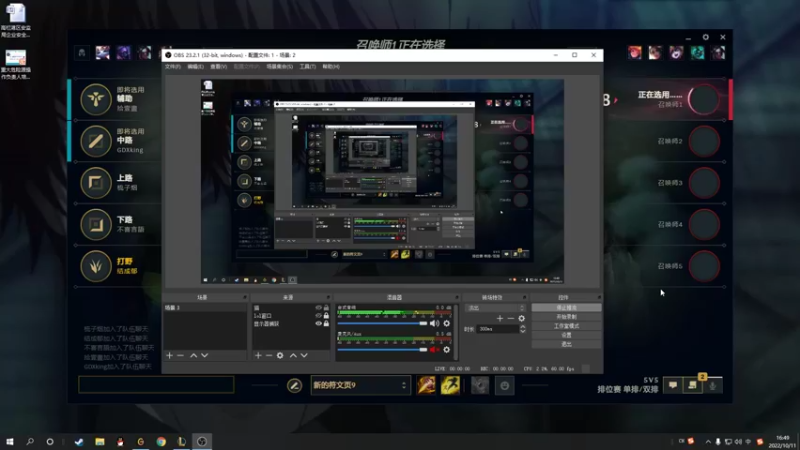Open the League chat bubble icon
This screenshot has width=800, height=450.
[x=672, y=385]
